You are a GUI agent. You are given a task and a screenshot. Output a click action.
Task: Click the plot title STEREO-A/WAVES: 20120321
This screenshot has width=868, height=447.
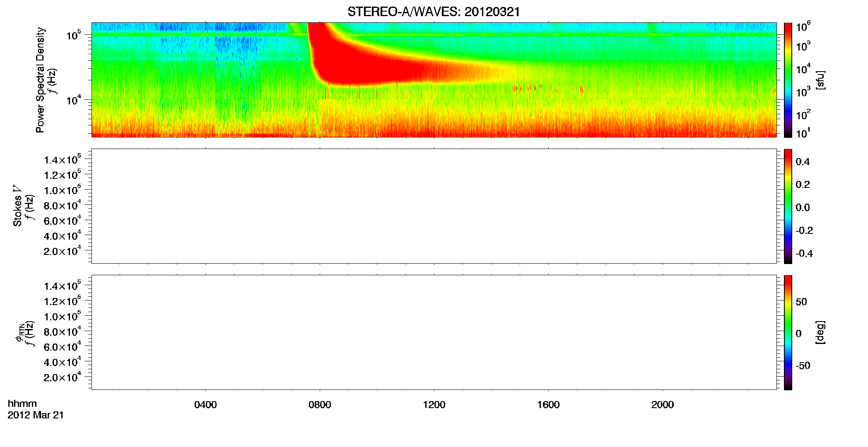(x=434, y=12)
